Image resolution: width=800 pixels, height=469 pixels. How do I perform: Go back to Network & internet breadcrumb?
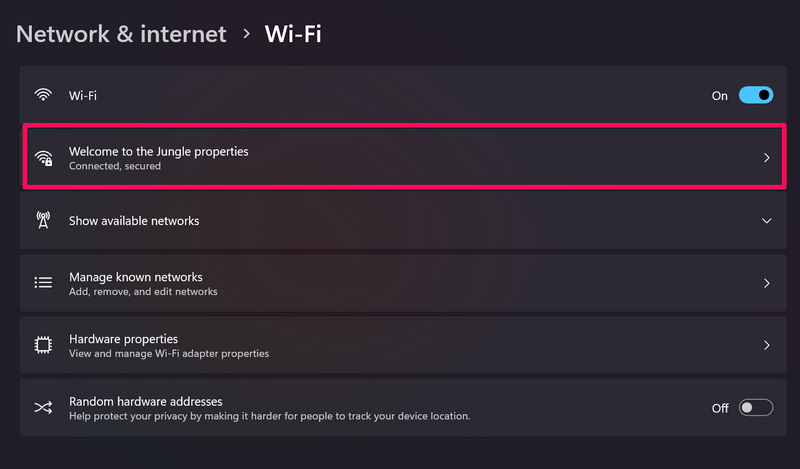(122, 34)
